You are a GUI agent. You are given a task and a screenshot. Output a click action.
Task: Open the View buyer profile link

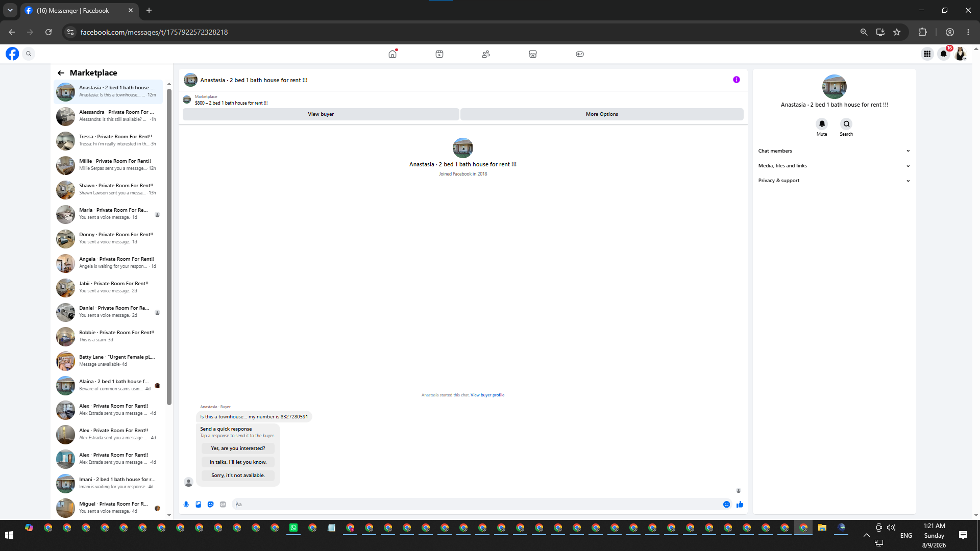click(x=487, y=395)
